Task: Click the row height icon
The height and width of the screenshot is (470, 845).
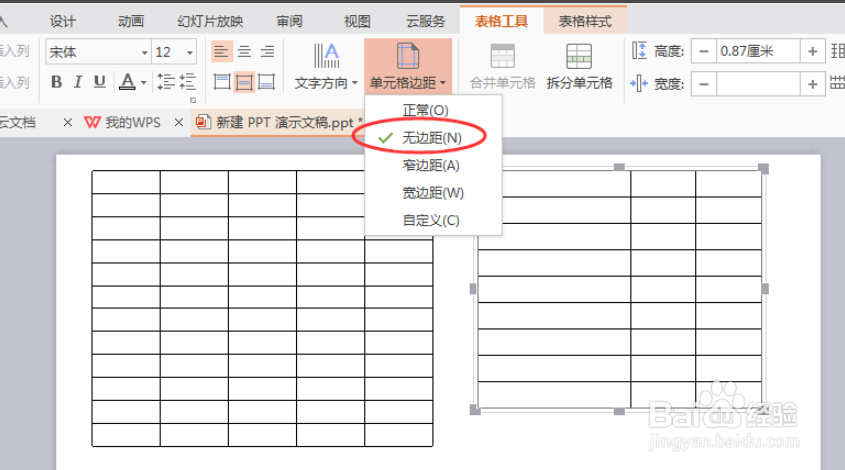Action: pyautogui.click(x=640, y=51)
